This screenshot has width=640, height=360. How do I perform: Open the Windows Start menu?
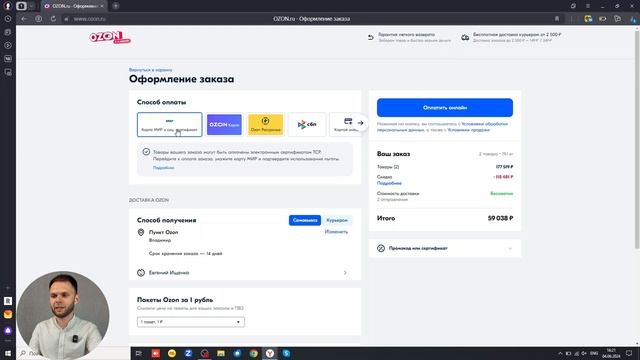point(8,353)
